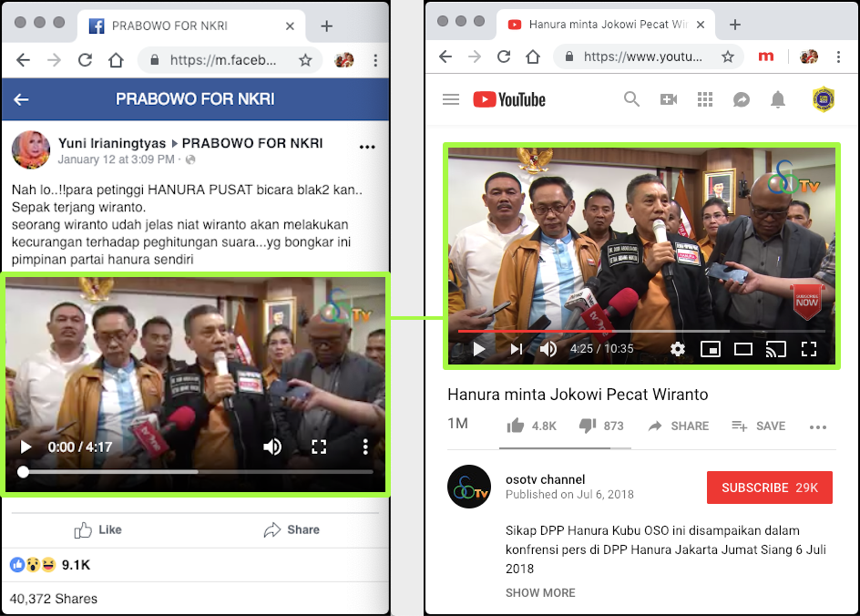Enter fullscreen on the YouTube player
This screenshot has height=616, width=860.
[x=808, y=349]
